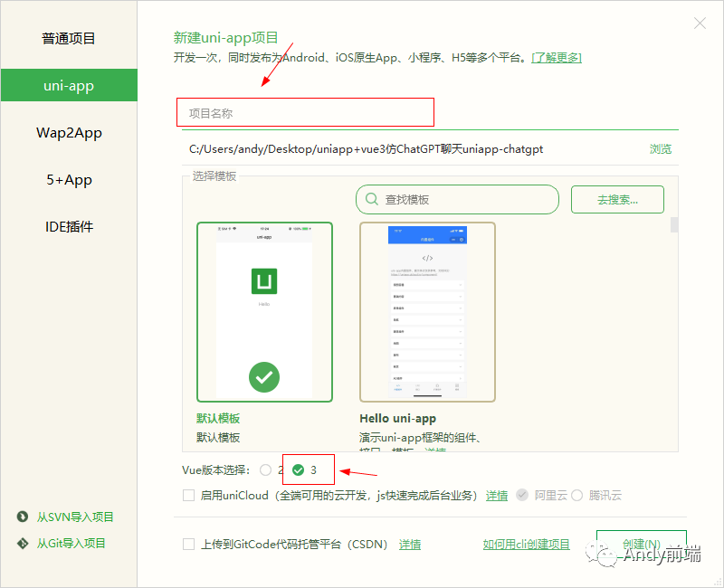This screenshot has height=588, width=724.
Task: Open the 浏览 file path picker
Action: 661,148
